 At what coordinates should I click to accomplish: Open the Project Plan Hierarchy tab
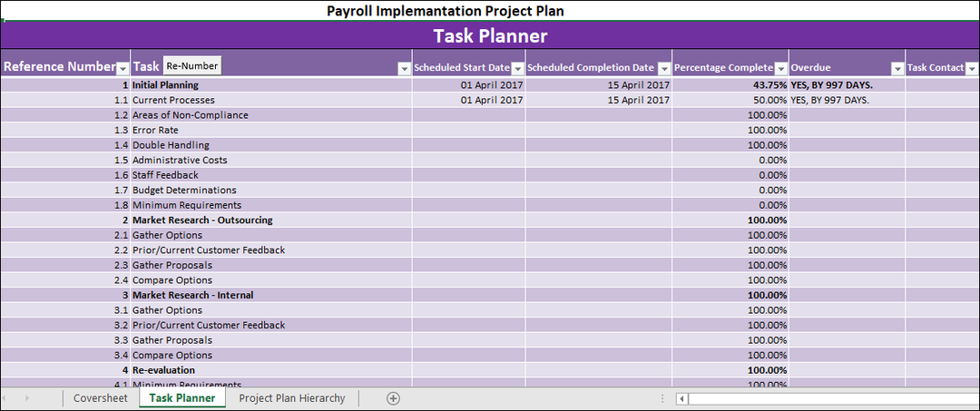tap(291, 398)
